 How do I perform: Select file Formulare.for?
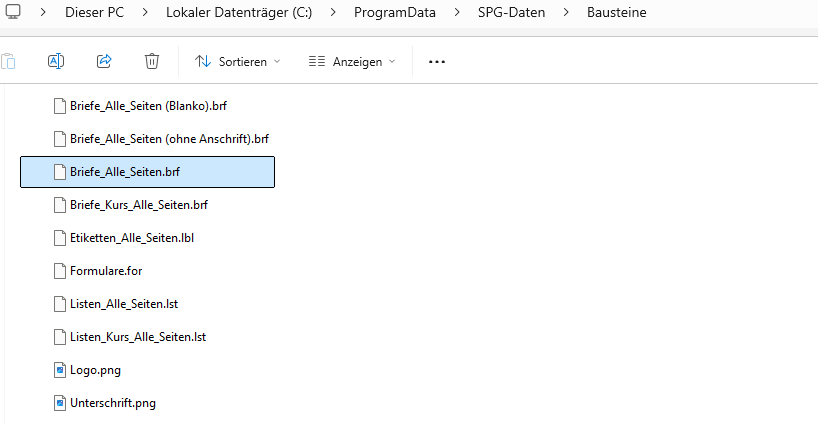(x=99, y=271)
